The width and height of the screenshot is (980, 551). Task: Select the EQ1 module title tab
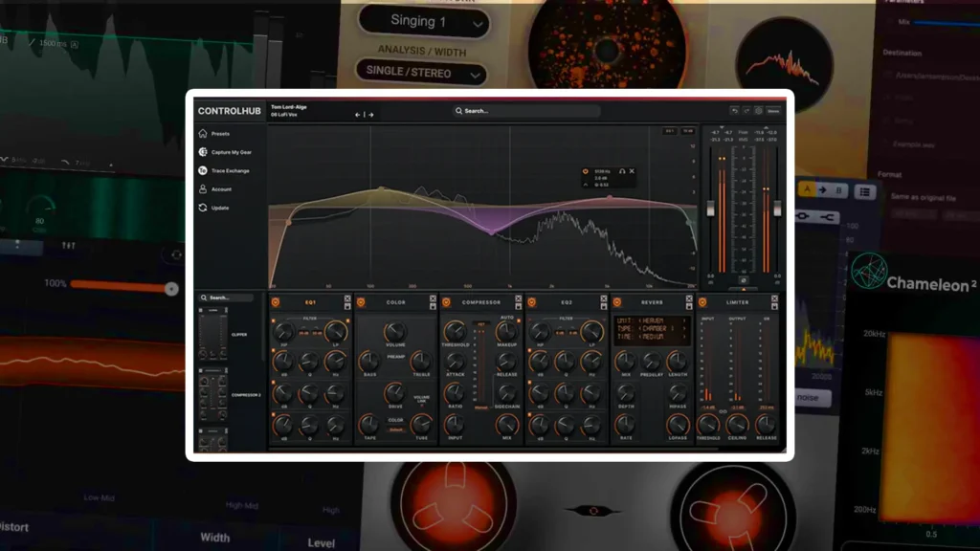311,302
